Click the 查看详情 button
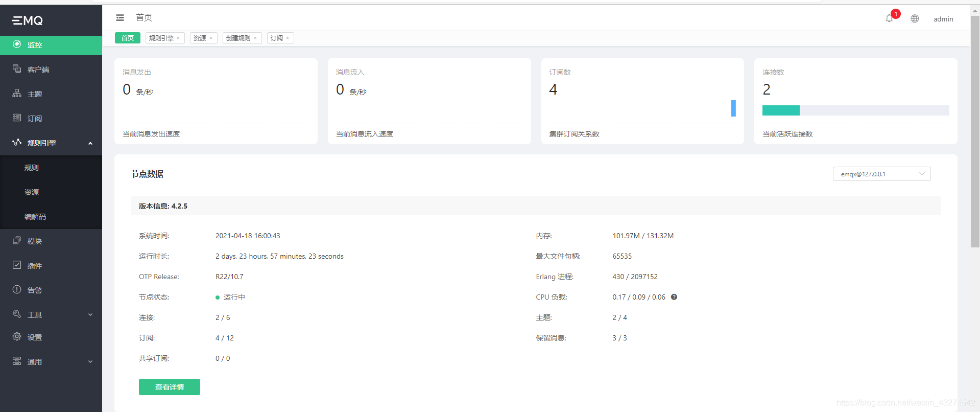980x412 pixels. click(170, 387)
